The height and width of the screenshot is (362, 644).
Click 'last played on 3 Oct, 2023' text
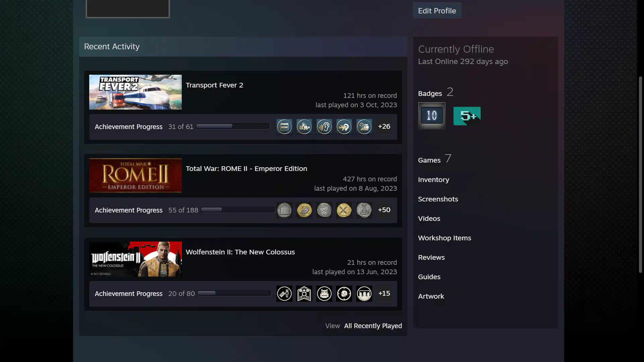356,105
